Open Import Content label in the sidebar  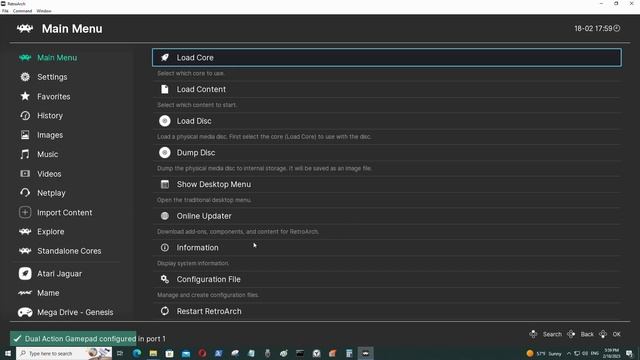64,212
